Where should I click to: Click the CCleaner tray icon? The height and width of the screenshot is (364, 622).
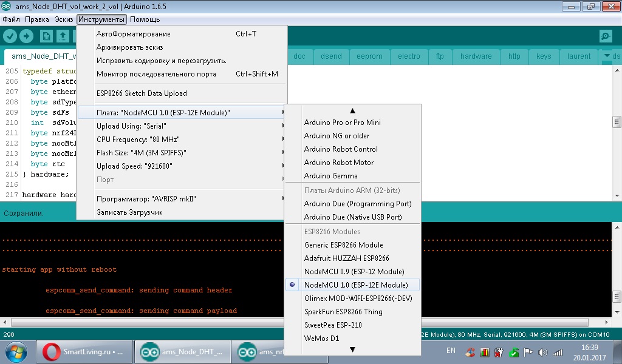coord(470,352)
